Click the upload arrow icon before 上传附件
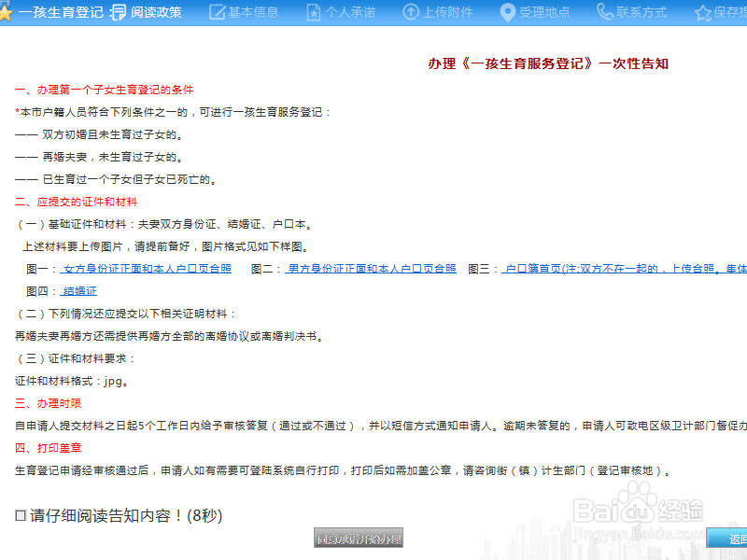Screen dimensions: 747x560 411,12
